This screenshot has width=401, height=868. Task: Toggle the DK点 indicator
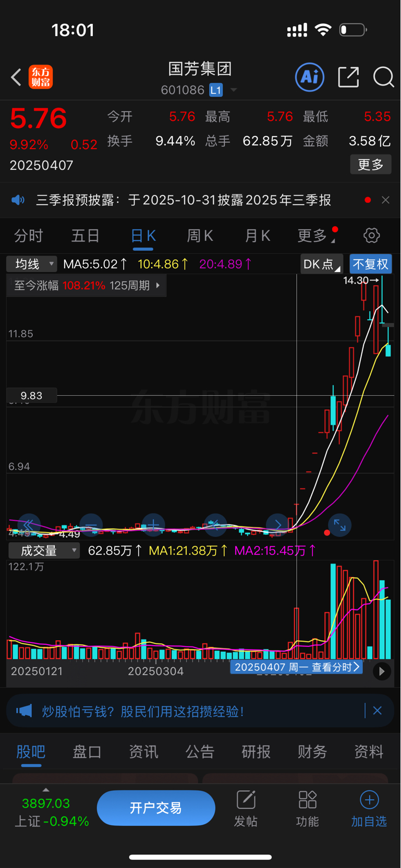[x=322, y=264]
